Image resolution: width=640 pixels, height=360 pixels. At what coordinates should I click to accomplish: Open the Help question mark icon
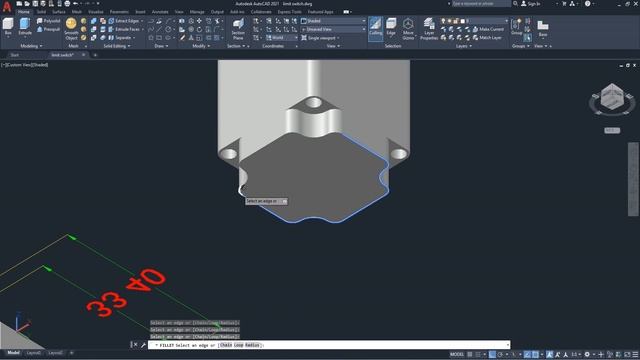[587, 4]
